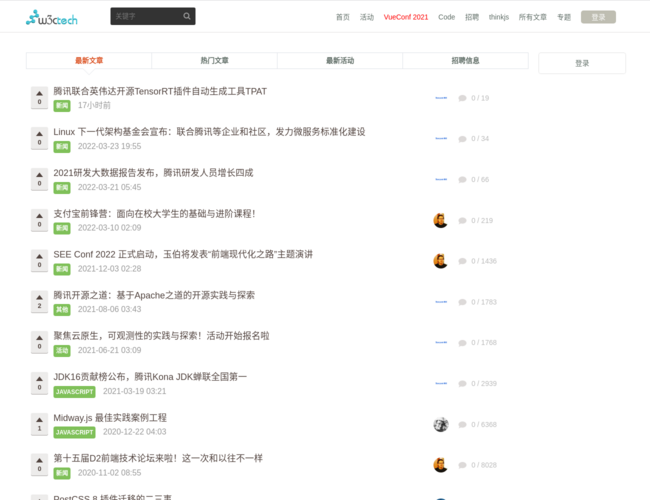
Task: Click comment icon for 第十五届D2 article
Action: [462, 465]
